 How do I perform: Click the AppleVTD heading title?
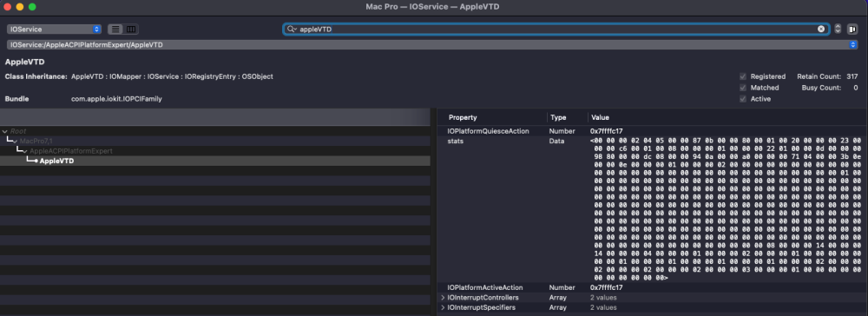25,62
